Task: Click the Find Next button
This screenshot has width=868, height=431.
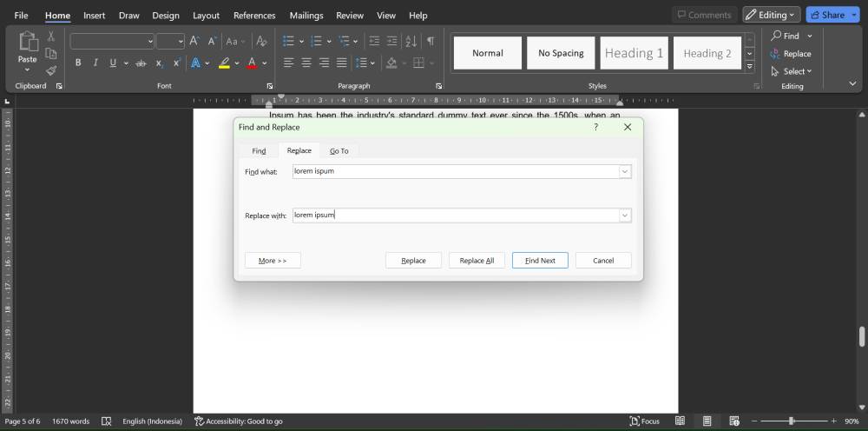Action: click(x=540, y=261)
